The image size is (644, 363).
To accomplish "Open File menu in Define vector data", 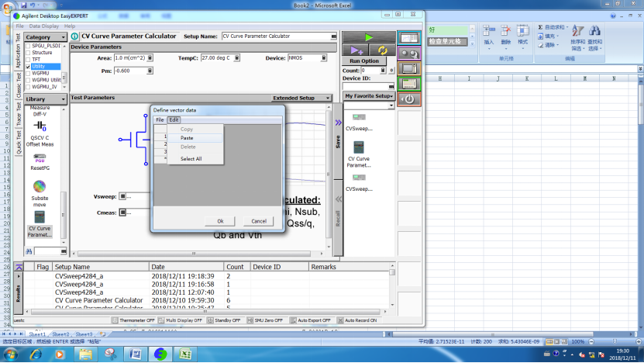I will coord(160,119).
